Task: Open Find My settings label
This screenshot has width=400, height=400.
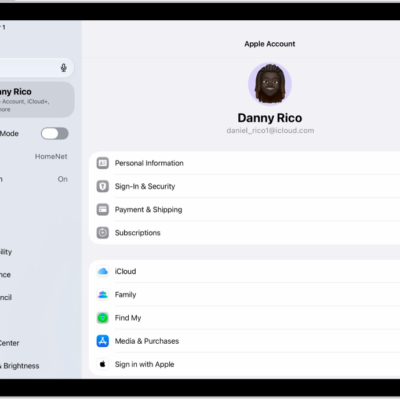Action: click(x=128, y=318)
